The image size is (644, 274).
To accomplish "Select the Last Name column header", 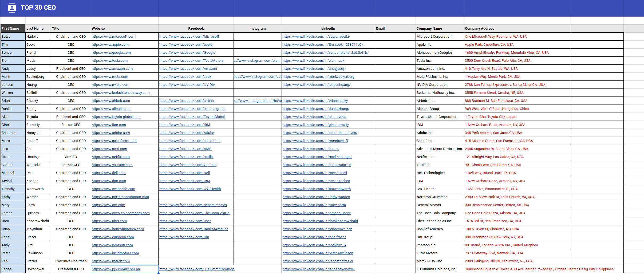I will (38, 29).
